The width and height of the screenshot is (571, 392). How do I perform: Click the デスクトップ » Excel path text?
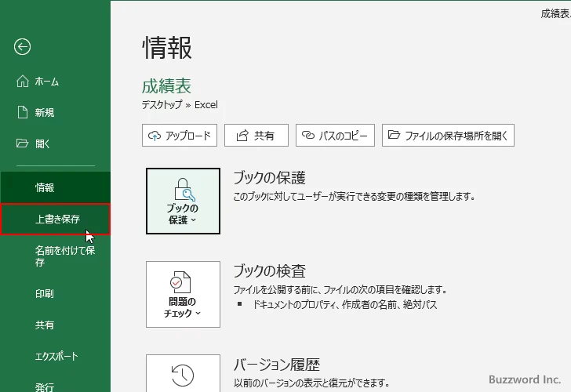click(x=180, y=105)
